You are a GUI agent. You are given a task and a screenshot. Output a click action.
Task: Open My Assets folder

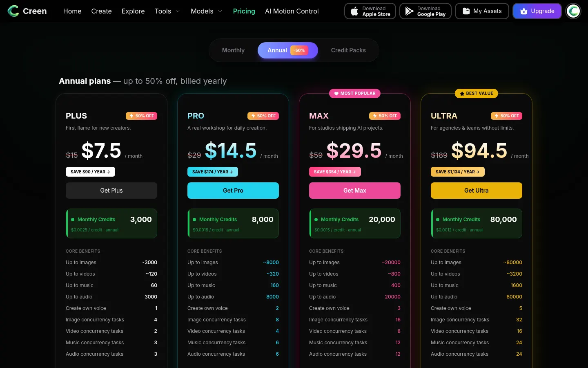(482, 11)
